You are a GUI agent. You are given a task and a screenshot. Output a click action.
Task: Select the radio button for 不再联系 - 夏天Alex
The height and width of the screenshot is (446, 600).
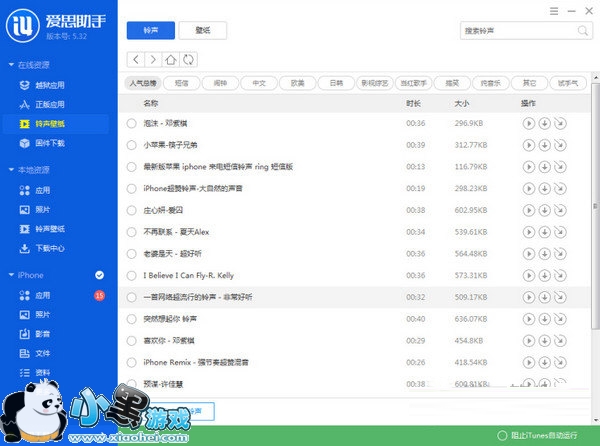coord(132,232)
